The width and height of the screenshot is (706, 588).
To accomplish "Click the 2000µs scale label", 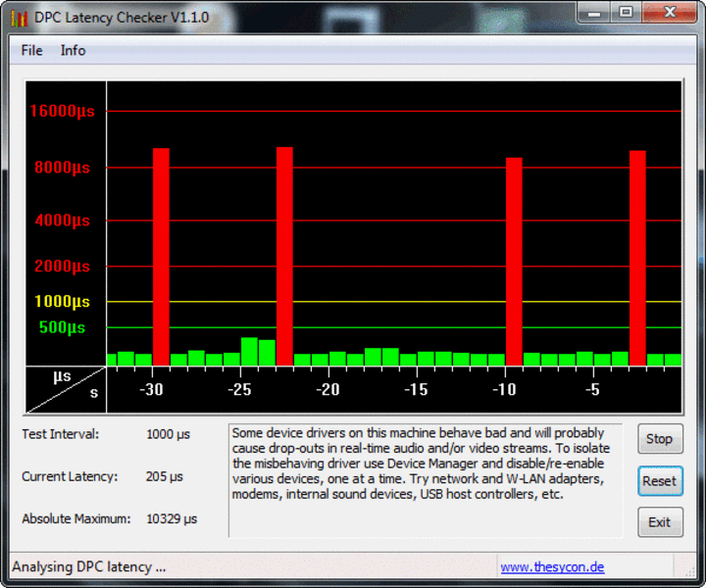I will (62, 266).
